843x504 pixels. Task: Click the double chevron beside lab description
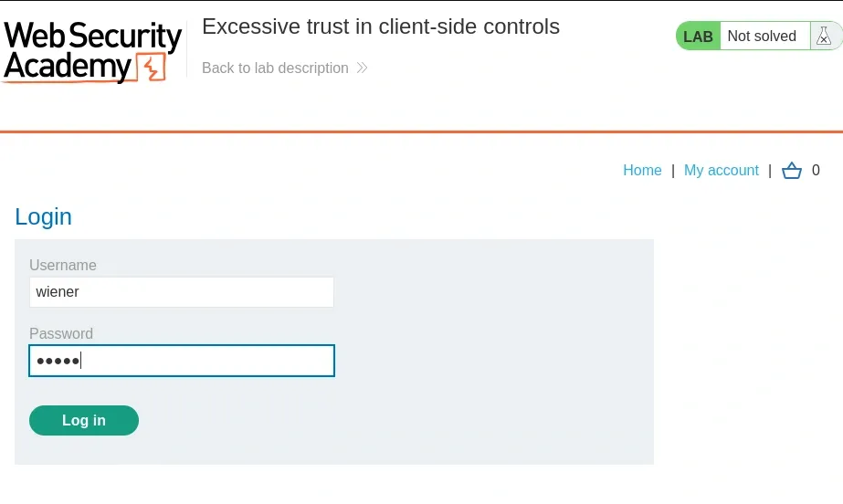362,68
